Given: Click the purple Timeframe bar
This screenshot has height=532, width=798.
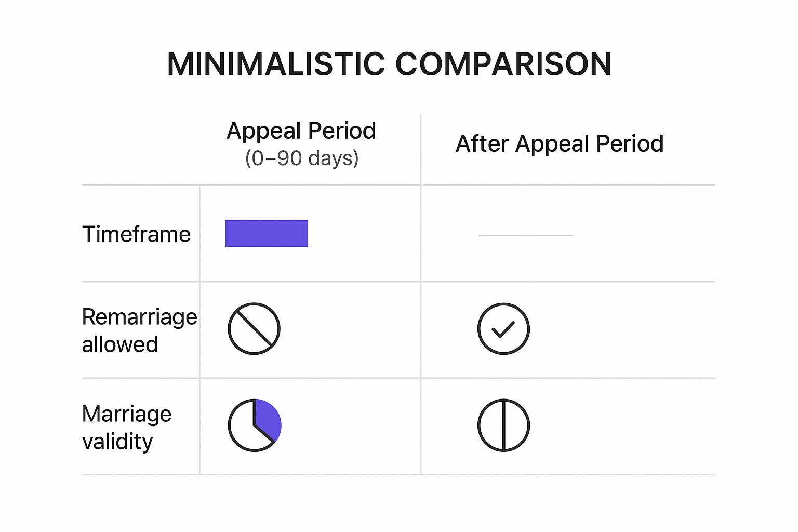Looking at the screenshot, I should [x=267, y=233].
